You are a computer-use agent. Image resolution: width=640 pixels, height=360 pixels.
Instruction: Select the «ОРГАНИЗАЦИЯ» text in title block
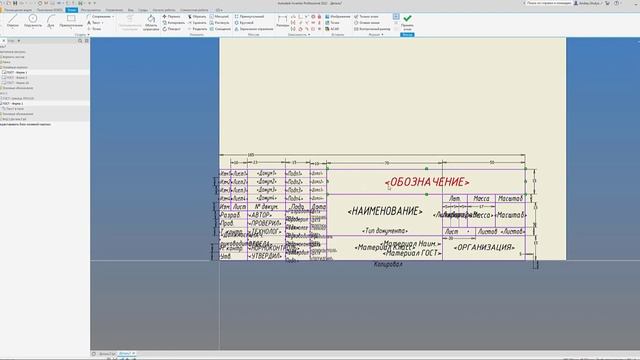[484, 248]
